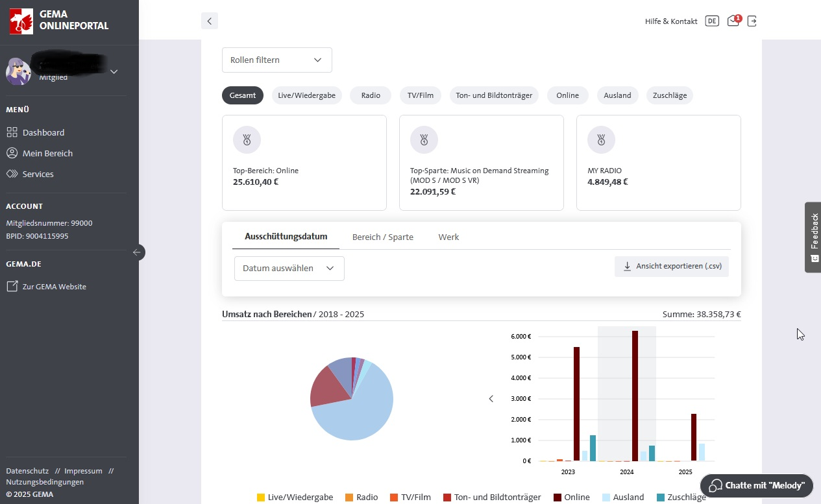The image size is (821, 504).
Task: Select the TV/Film filter chip
Action: [420, 95]
